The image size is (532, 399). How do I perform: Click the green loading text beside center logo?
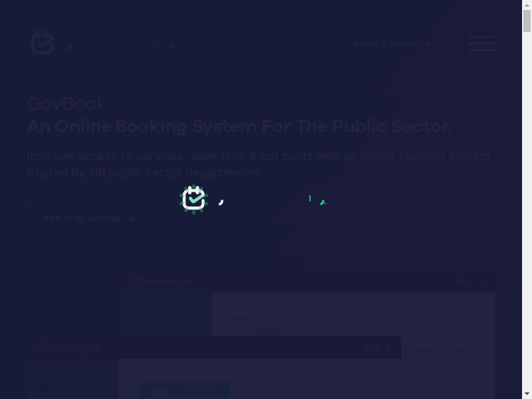[x=317, y=199]
